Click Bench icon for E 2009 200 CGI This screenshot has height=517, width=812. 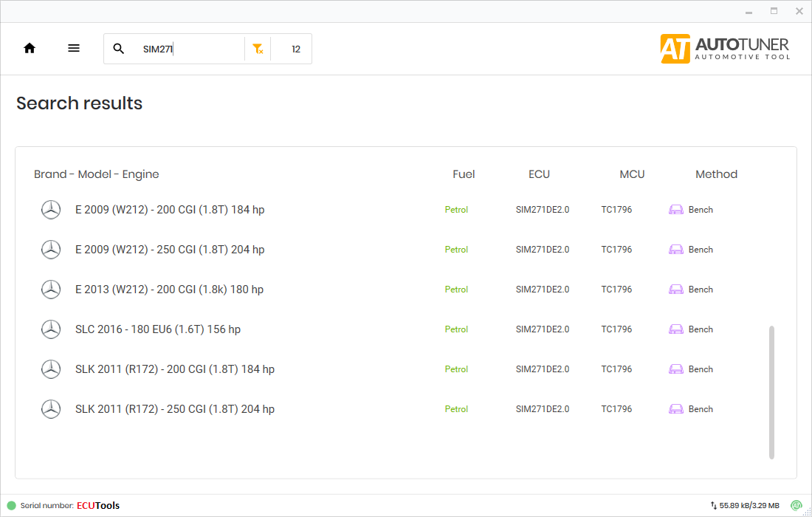point(675,210)
